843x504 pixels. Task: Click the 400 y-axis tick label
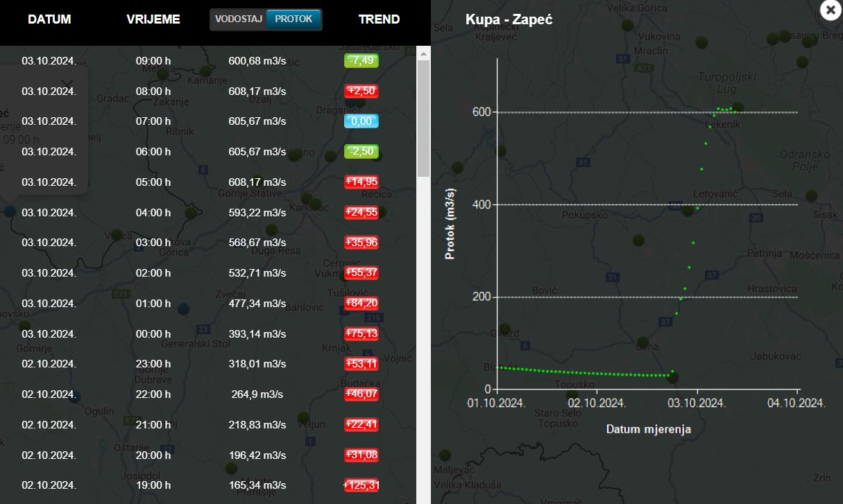[483, 204]
